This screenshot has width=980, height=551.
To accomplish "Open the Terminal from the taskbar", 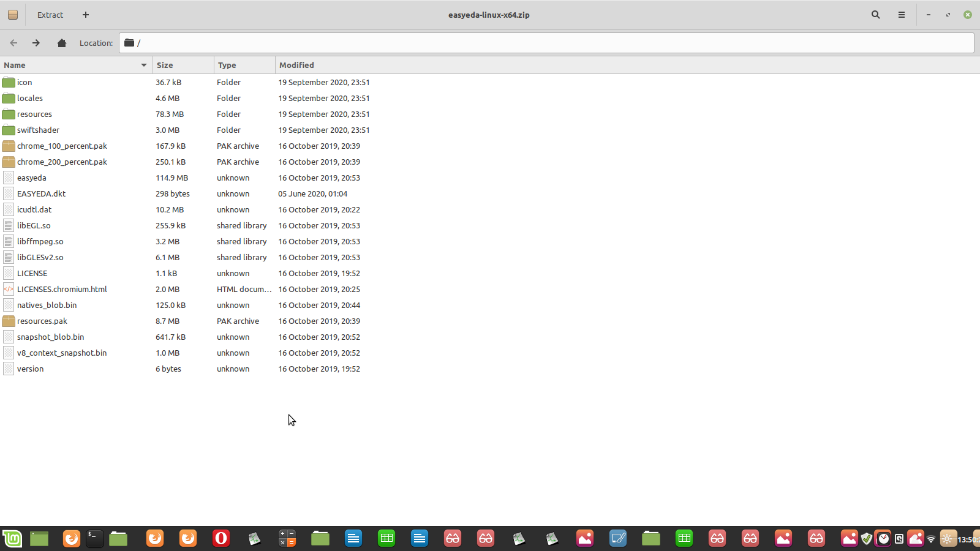I will click(x=94, y=539).
